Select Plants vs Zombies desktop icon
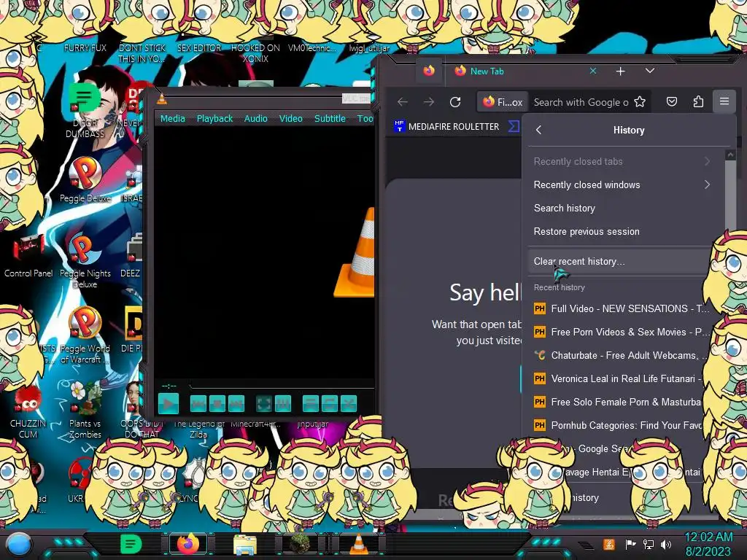 (85, 411)
